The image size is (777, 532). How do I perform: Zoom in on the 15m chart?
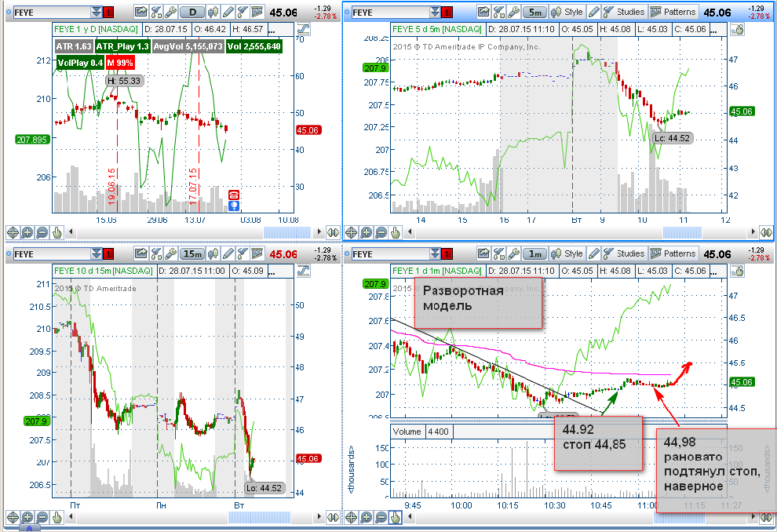pos(27,518)
